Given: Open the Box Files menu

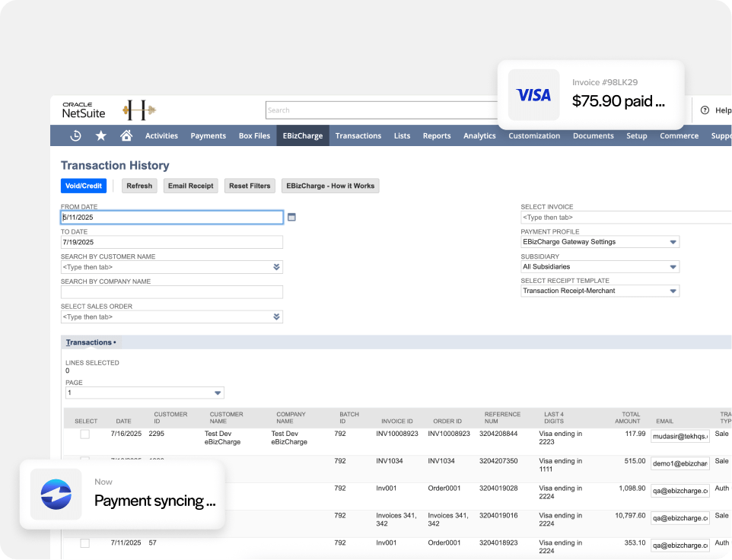Looking at the screenshot, I should point(254,135).
